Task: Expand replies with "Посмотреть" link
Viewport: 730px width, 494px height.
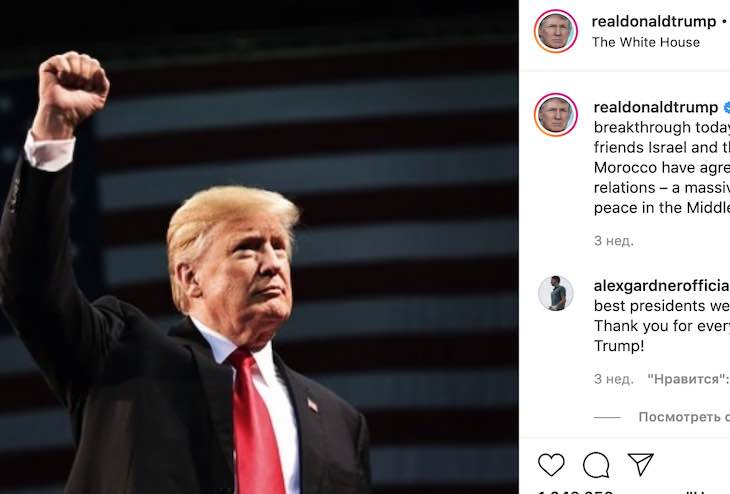Action: point(684,417)
